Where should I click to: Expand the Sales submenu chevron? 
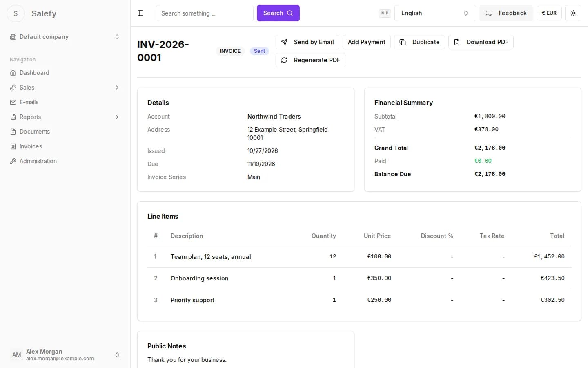(117, 88)
